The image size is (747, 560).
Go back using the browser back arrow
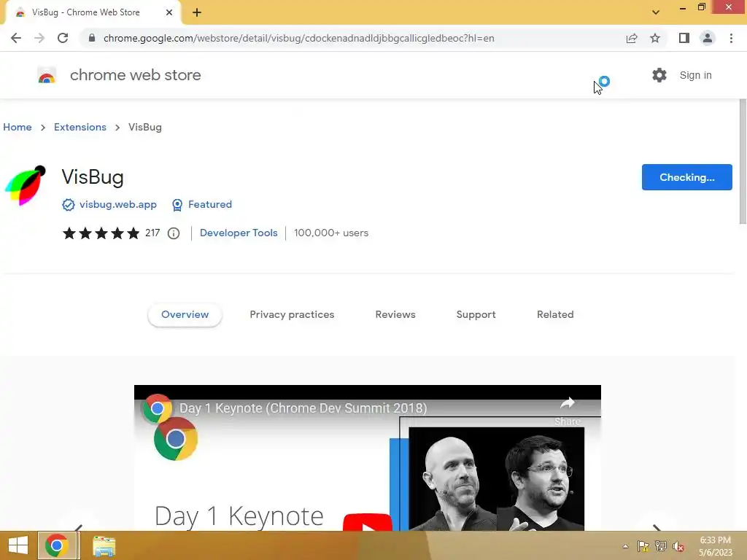(x=16, y=38)
